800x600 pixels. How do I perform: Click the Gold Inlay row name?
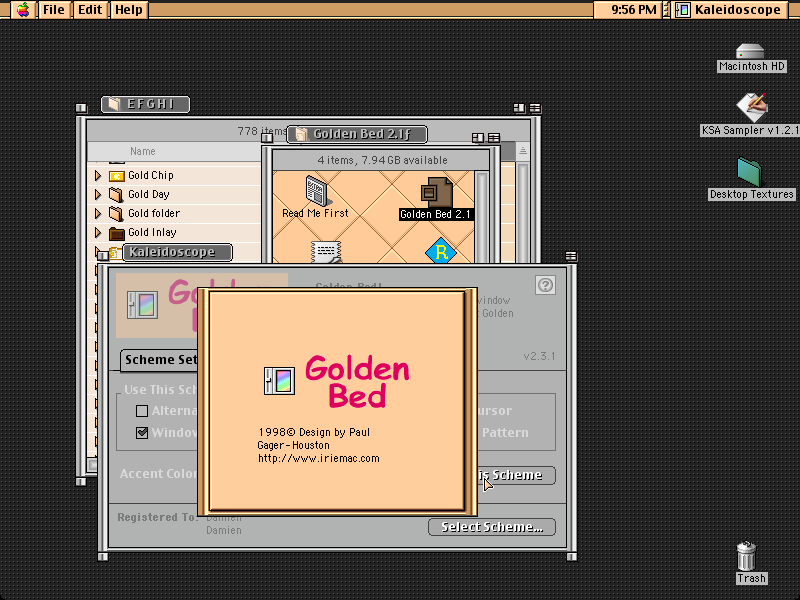(x=152, y=233)
